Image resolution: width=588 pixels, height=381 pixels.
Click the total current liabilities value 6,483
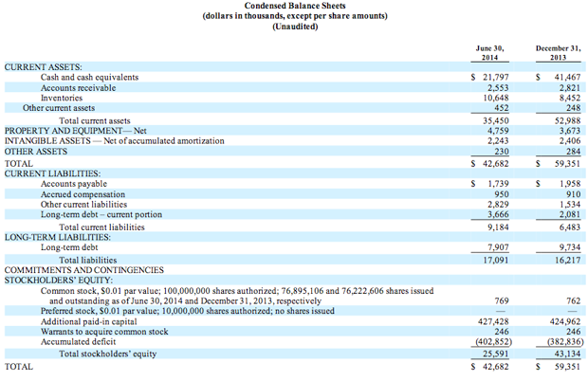[570, 227]
